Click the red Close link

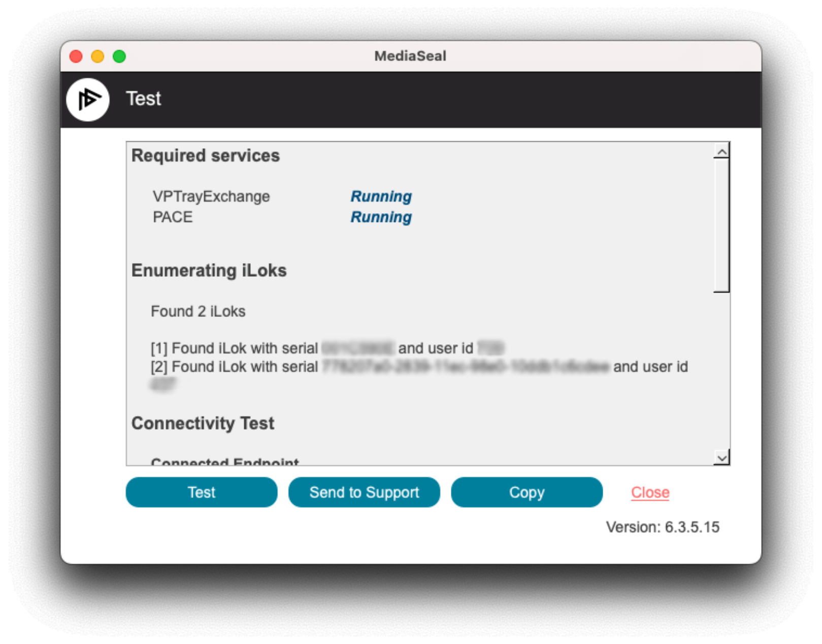point(650,492)
